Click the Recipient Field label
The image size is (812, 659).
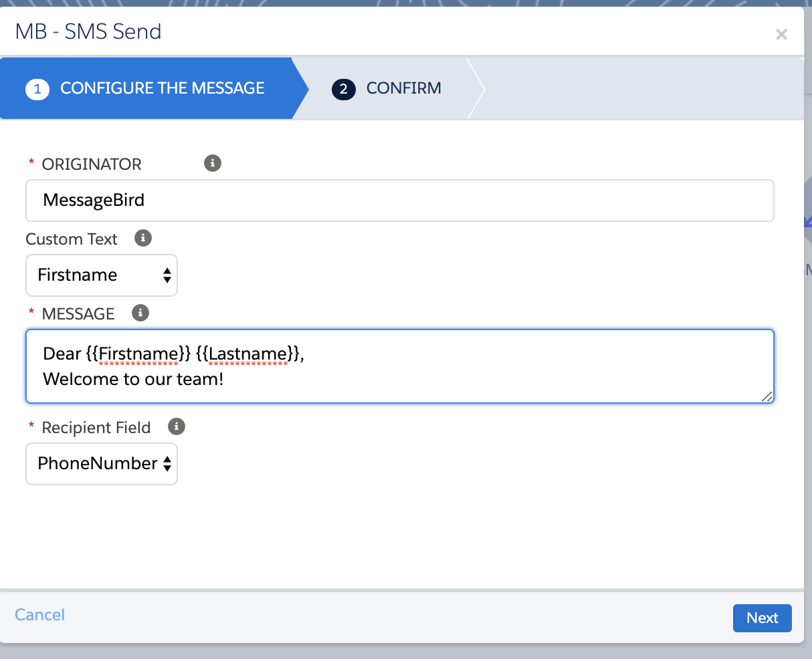coord(96,428)
